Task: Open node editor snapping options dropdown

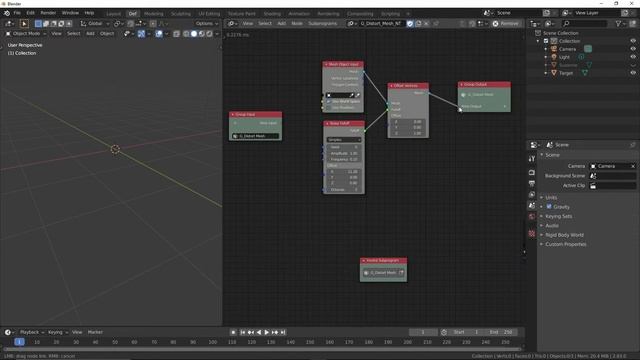Action: 482,24
